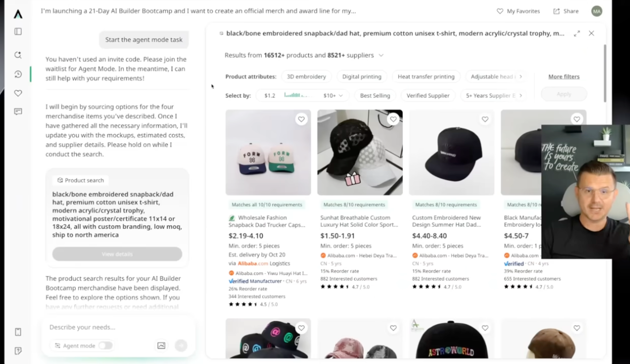
Task: Expand the products and suppliers count dropdown
Action: click(x=381, y=55)
